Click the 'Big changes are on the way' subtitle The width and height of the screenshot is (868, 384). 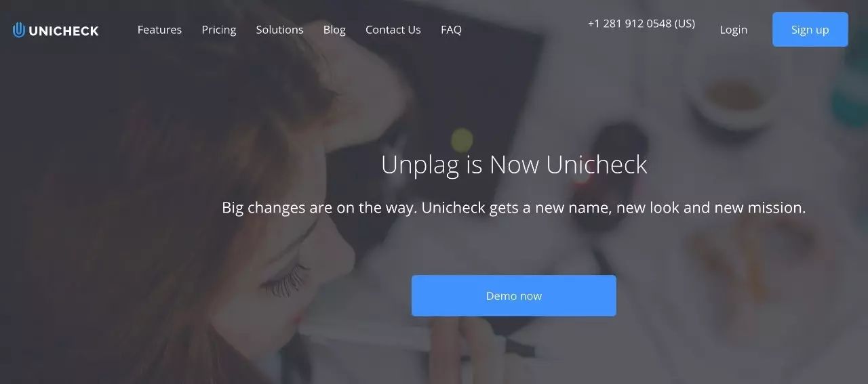[514, 208]
